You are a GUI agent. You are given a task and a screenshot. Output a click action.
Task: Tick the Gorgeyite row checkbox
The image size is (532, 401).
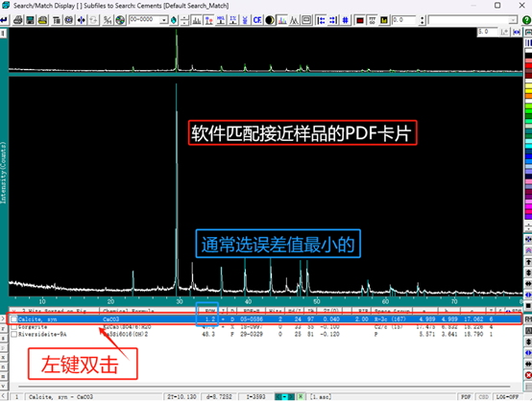[x=13, y=327]
